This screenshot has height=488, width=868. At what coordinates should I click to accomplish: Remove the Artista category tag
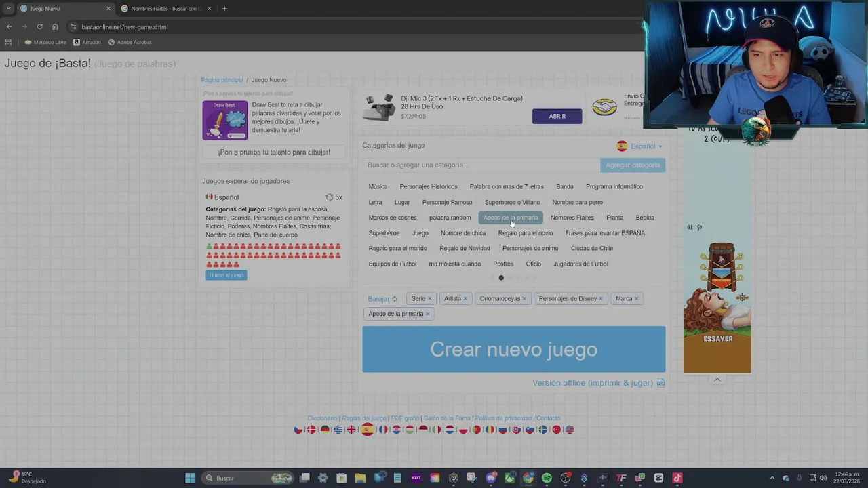click(x=465, y=299)
